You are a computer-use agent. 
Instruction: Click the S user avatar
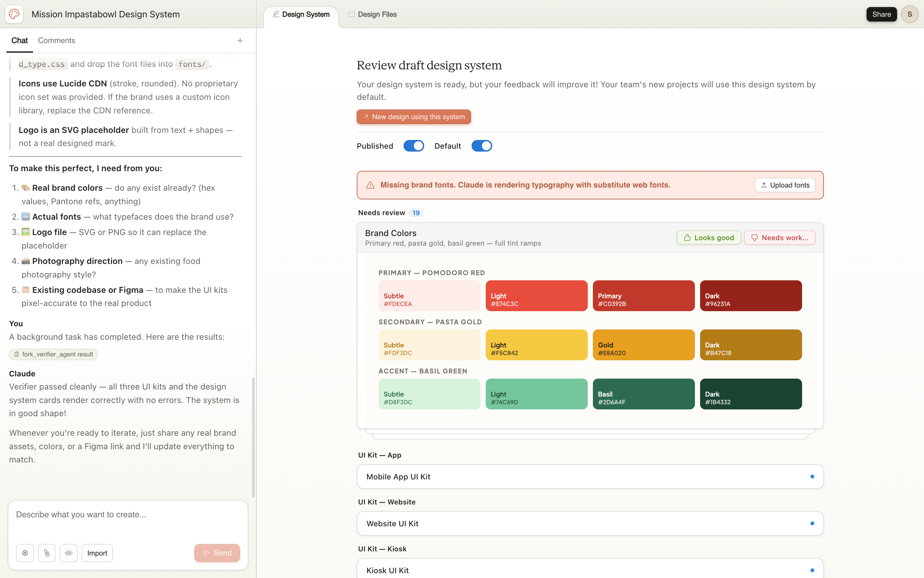tap(910, 14)
